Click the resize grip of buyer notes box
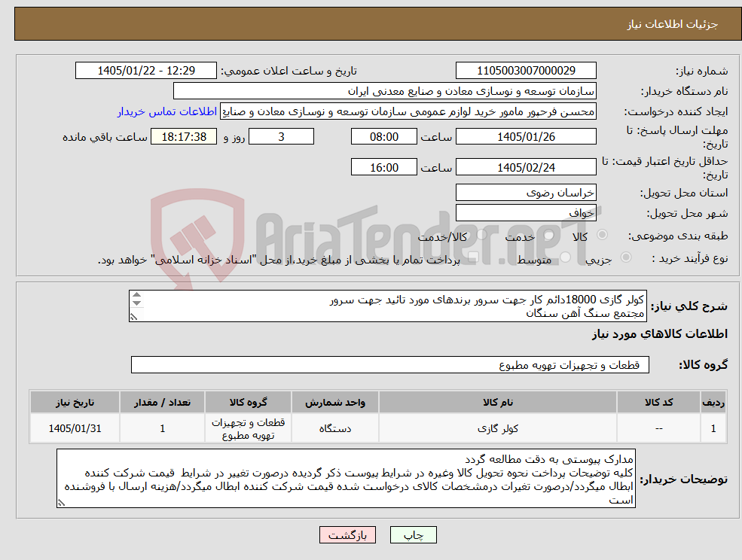Screen dimensions: 742x560 (x=60, y=504)
